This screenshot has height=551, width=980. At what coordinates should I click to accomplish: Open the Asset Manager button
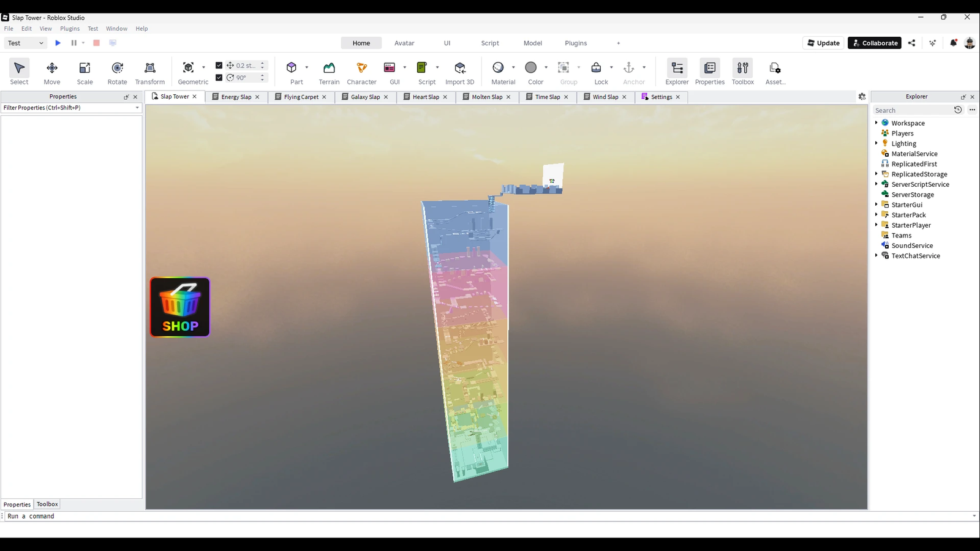coord(775,72)
